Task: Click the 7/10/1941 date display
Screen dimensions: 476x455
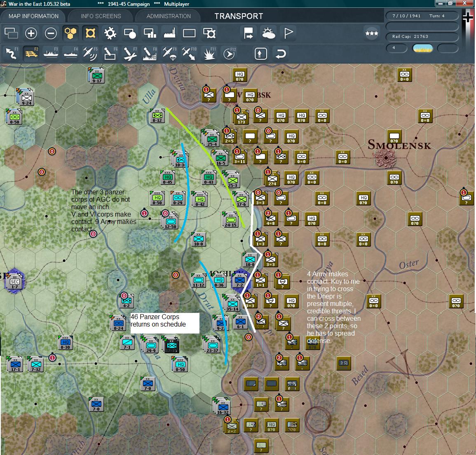Action: click(x=406, y=16)
